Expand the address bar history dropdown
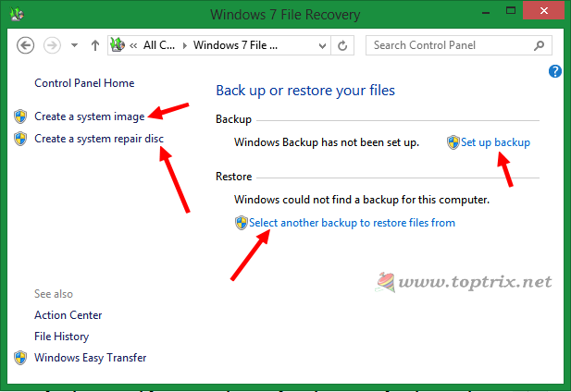This screenshot has height=392, width=571. (322, 46)
